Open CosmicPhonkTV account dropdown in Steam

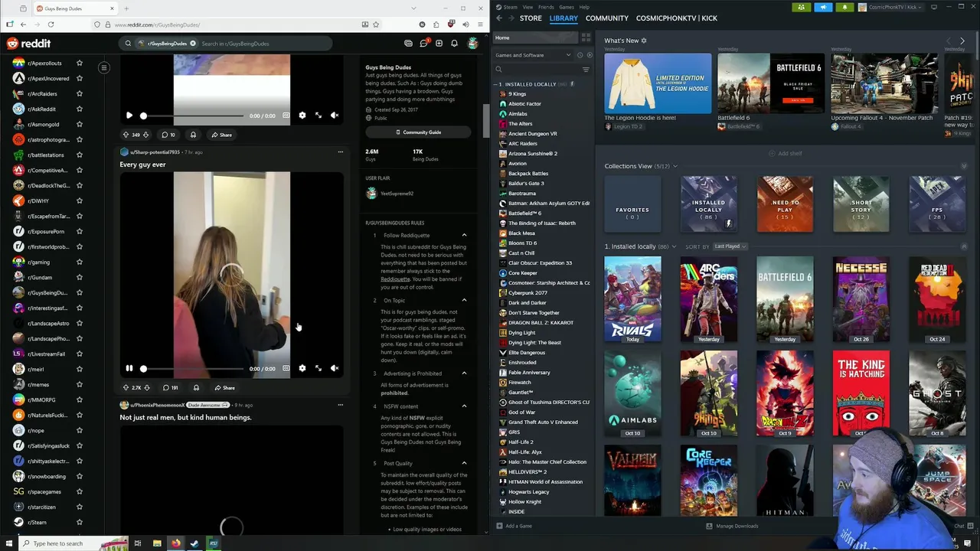tap(891, 7)
